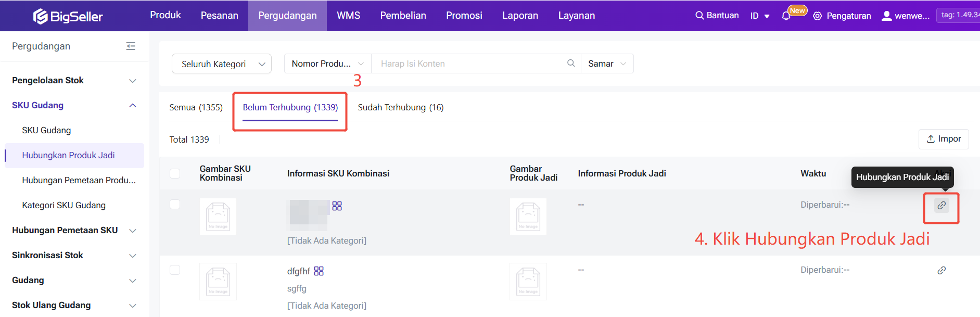Tick the select-all checkbox in the table header
Image resolution: width=980 pixels, height=317 pixels.
pos(175,173)
